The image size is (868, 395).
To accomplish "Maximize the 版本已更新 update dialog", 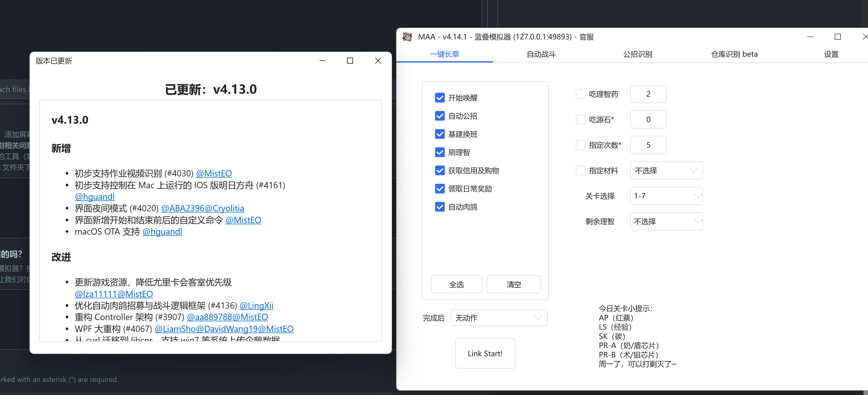I will tap(350, 61).
